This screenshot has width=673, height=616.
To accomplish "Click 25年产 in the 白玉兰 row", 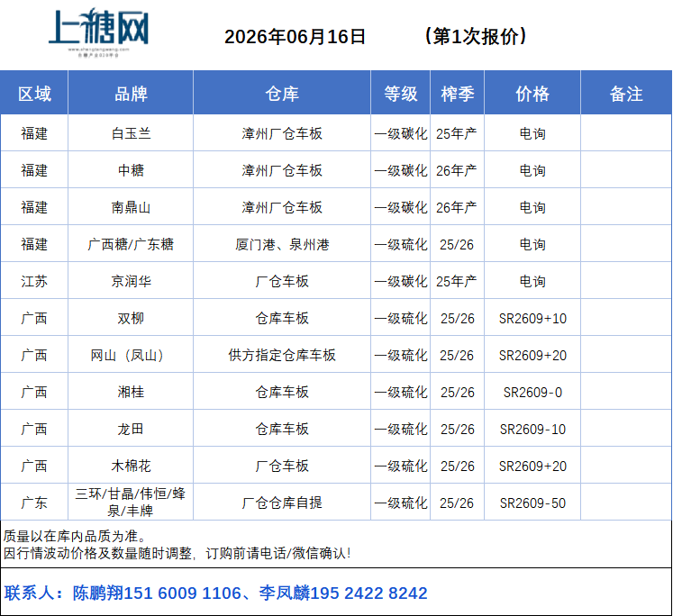I will coord(457,133).
